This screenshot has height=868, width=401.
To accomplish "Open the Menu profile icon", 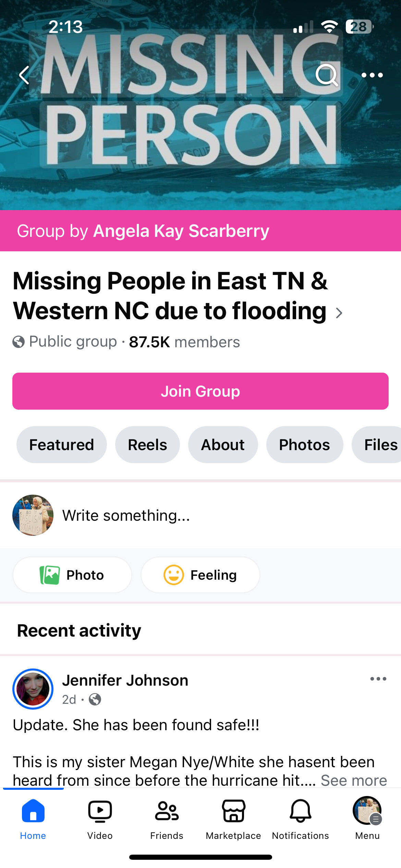I will 367,818.
